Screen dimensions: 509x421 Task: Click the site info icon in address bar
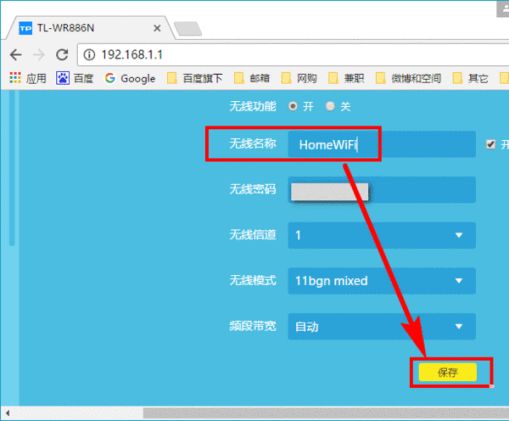89,55
